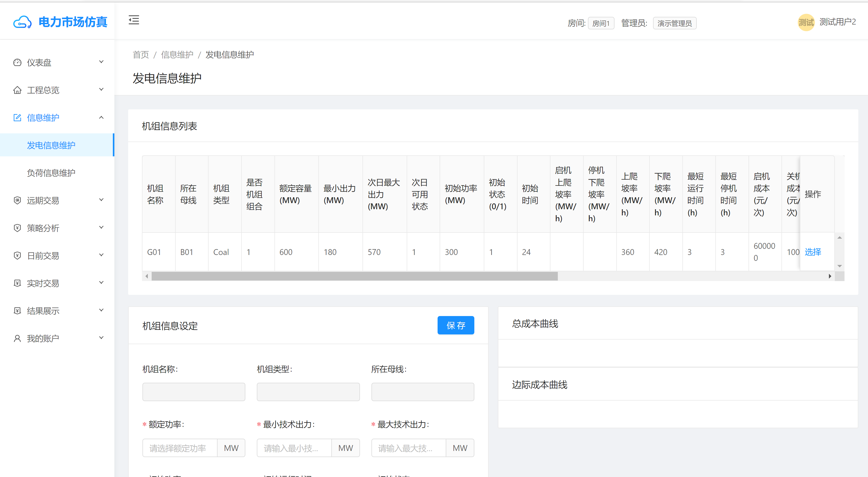Screen dimensions: 868x477
Task: Click the table scroll-left arrow
Action: 147,276
